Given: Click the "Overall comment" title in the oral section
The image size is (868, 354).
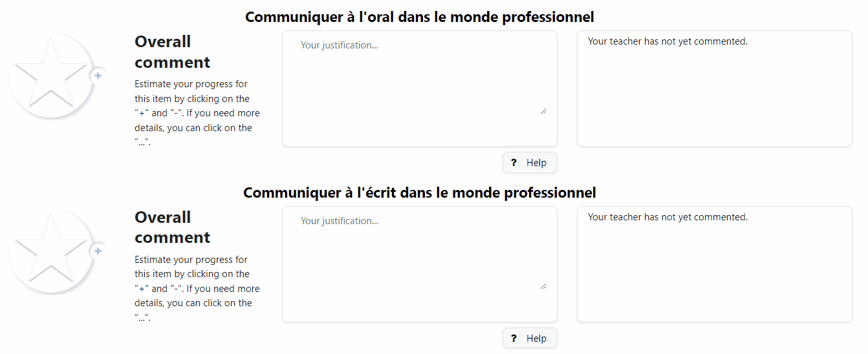Looking at the screenshot, I should pyautogui.click(x=172, y=52).
